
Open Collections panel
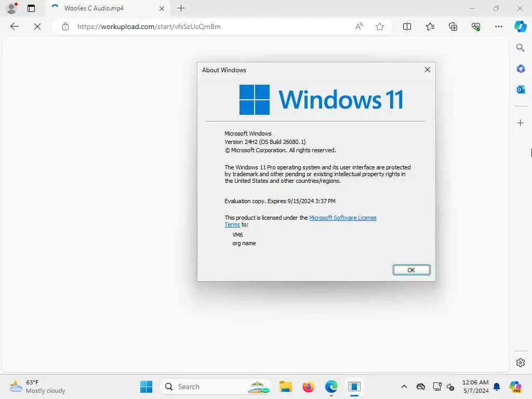[x=453, y=26]
